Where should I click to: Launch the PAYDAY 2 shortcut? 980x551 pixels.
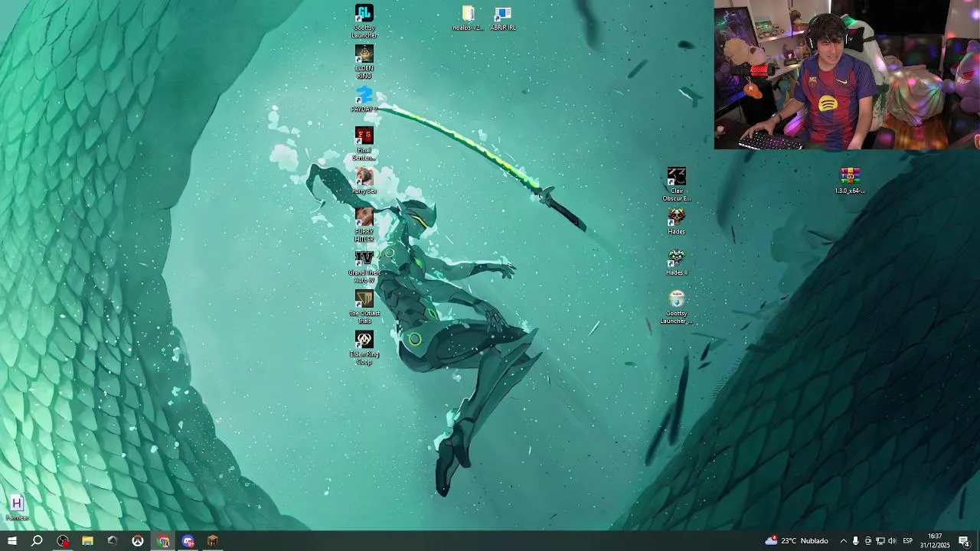[x=364, y=100]
